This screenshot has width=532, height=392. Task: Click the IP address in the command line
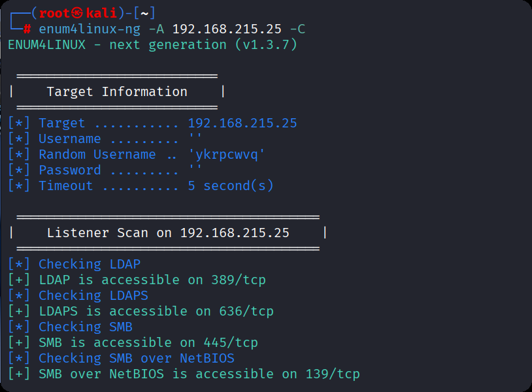click(x=226, y=29)
